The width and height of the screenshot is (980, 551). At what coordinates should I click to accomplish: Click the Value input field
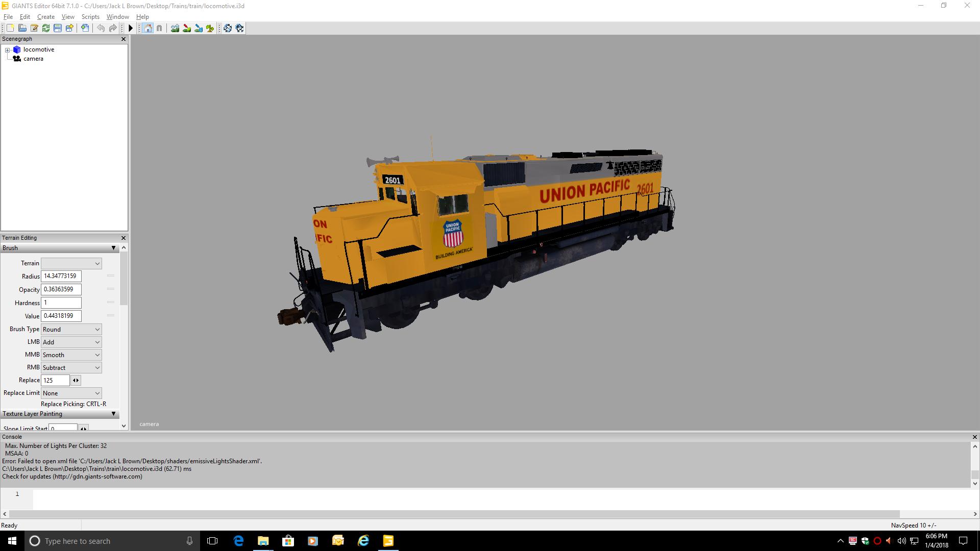(x=61, y=316)
